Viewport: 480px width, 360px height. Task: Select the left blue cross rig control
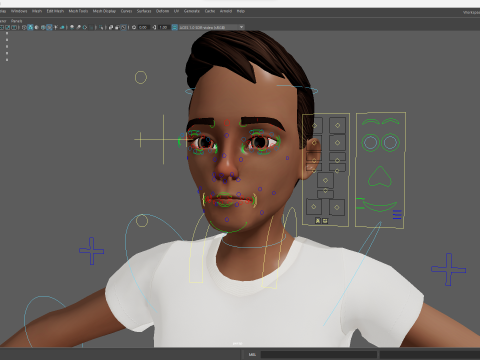(x=91, y=251)
